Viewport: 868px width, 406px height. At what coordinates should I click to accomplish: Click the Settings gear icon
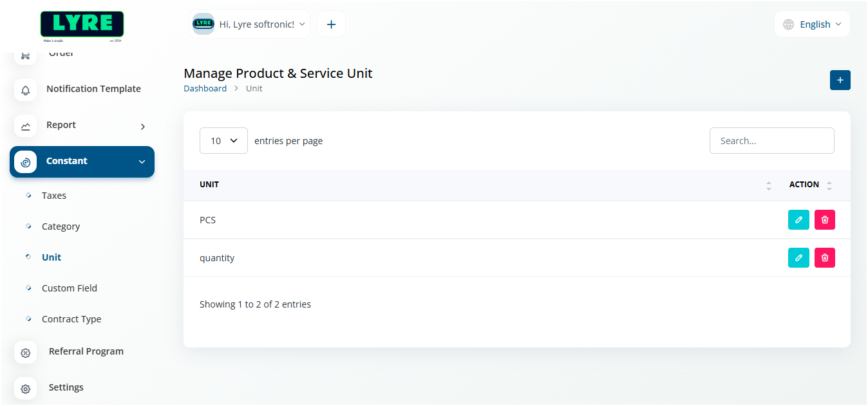click(26, 389)
